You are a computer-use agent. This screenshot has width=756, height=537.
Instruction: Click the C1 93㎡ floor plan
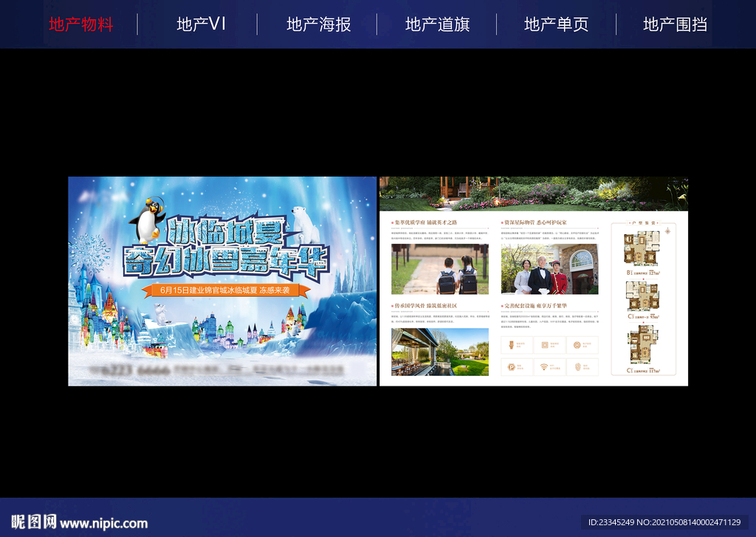coord(642,296)
